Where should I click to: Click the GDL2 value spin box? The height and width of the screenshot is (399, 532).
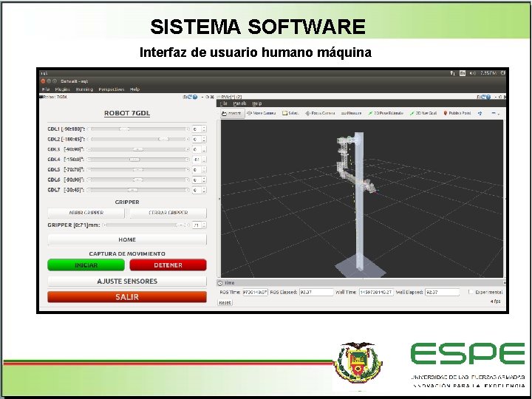[x=199, y=139]
